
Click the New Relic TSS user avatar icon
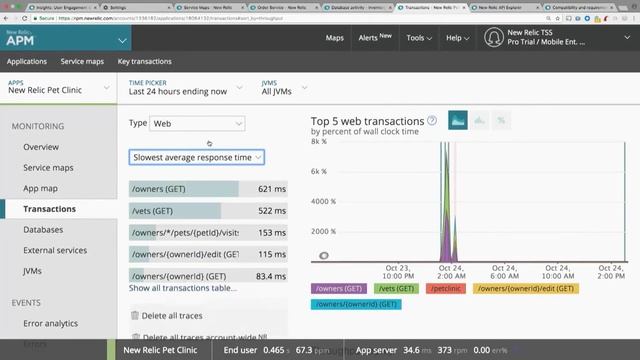tap(493, 38)
